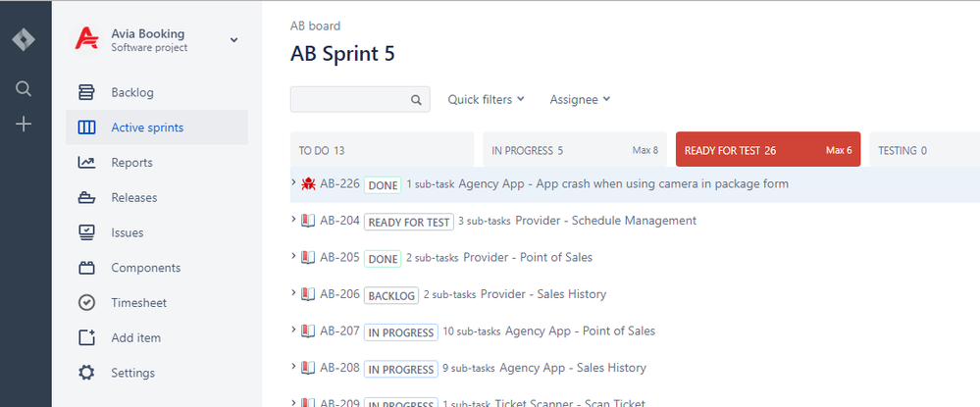
Task: Open the Jira home logo icon
Action: point(24,39)
